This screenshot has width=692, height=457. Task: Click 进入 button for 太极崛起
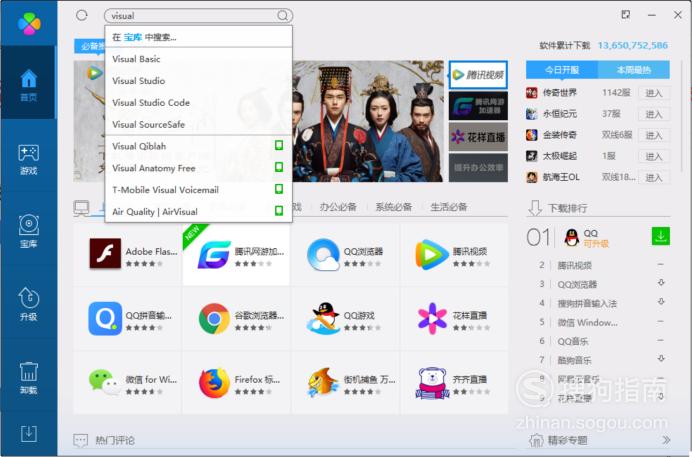tap(654, 157)
